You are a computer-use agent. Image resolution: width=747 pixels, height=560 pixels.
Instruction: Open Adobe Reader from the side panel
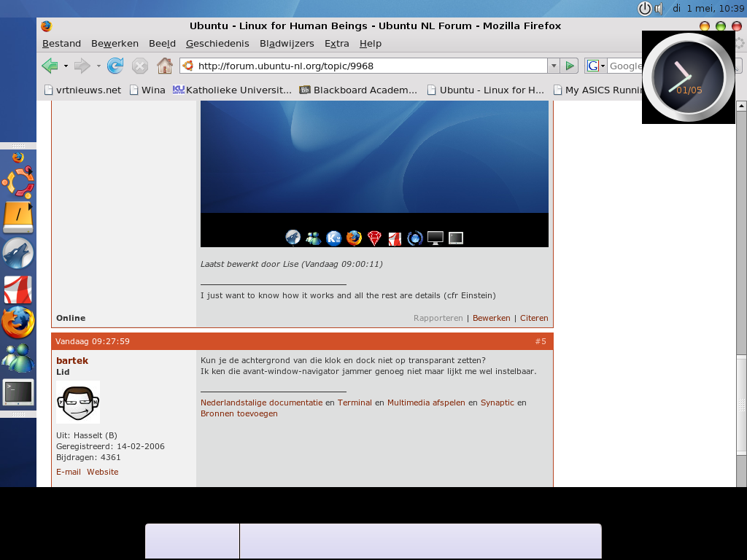point(18,289)
